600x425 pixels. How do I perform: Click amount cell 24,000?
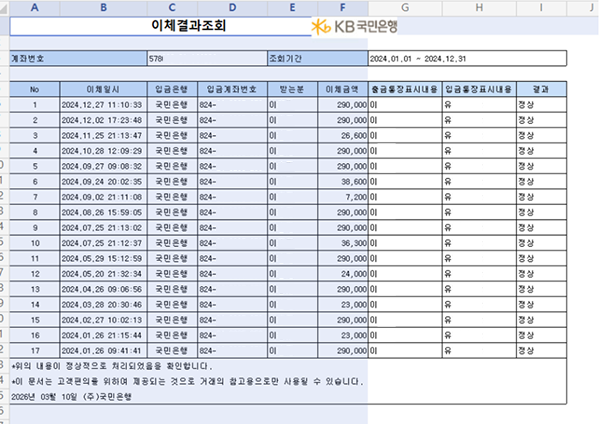point(342,274)
